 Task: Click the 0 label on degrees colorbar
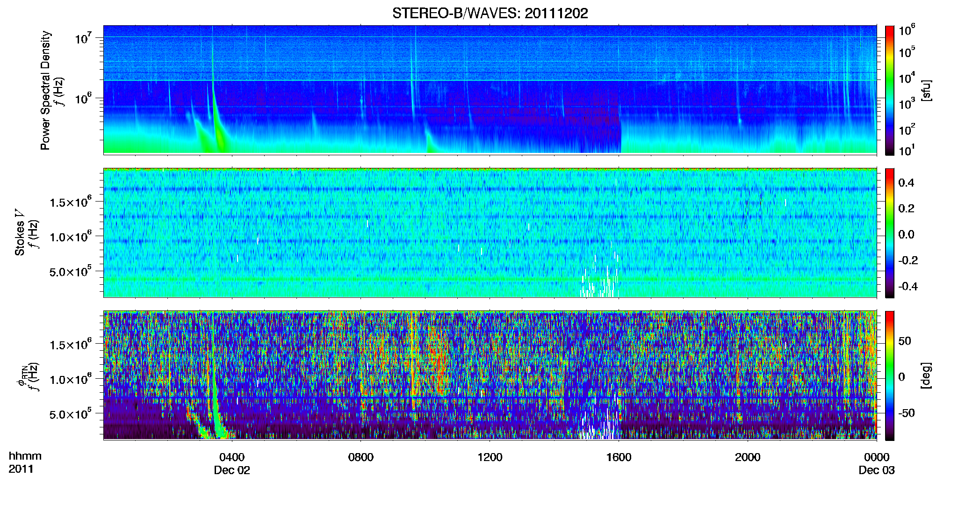click(x=901, y=377)
